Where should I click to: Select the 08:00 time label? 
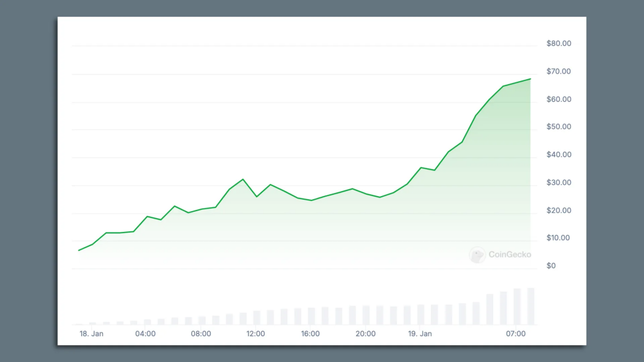pos(201,334)
